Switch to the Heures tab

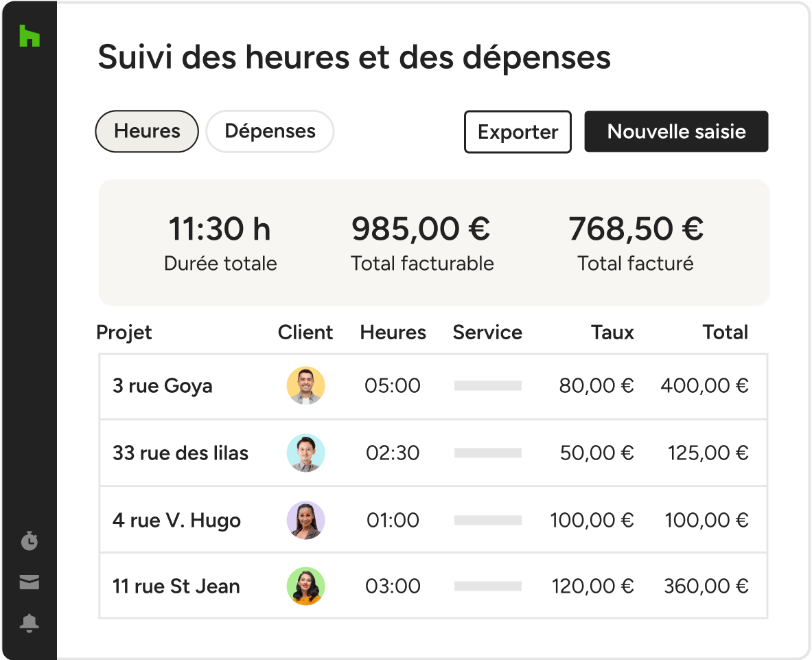147,131
